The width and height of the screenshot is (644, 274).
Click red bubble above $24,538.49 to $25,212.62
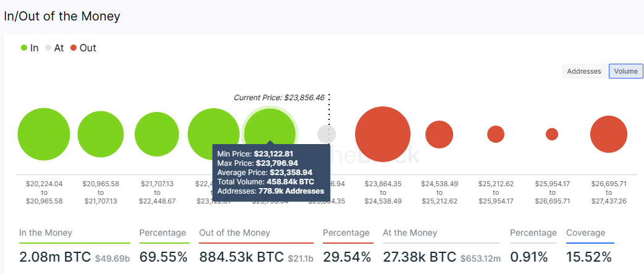[439, 134]
